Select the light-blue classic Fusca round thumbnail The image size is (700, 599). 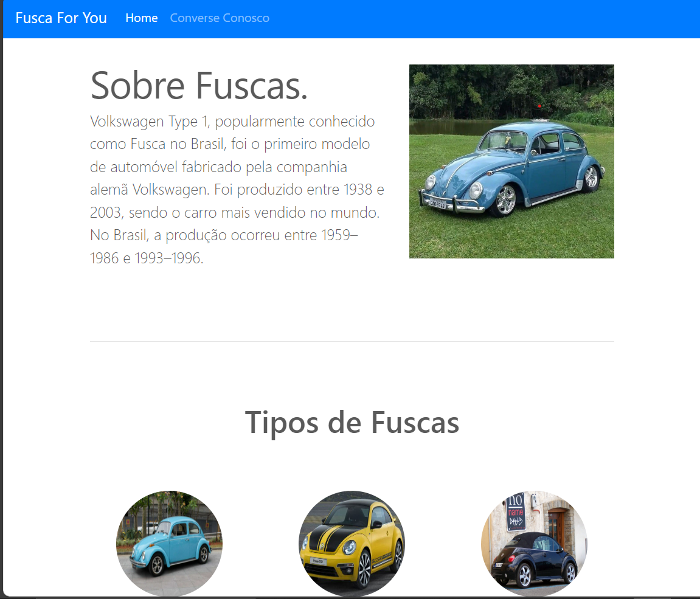[x=169, y=543]
